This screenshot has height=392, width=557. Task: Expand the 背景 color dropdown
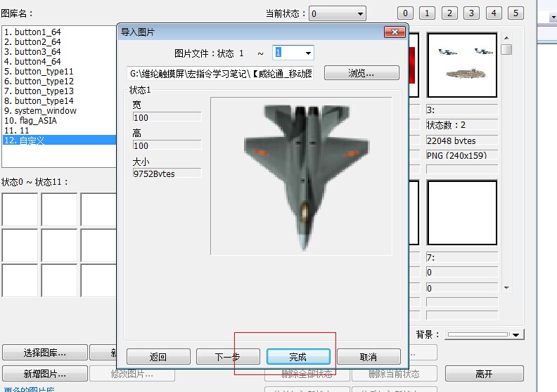517,335
